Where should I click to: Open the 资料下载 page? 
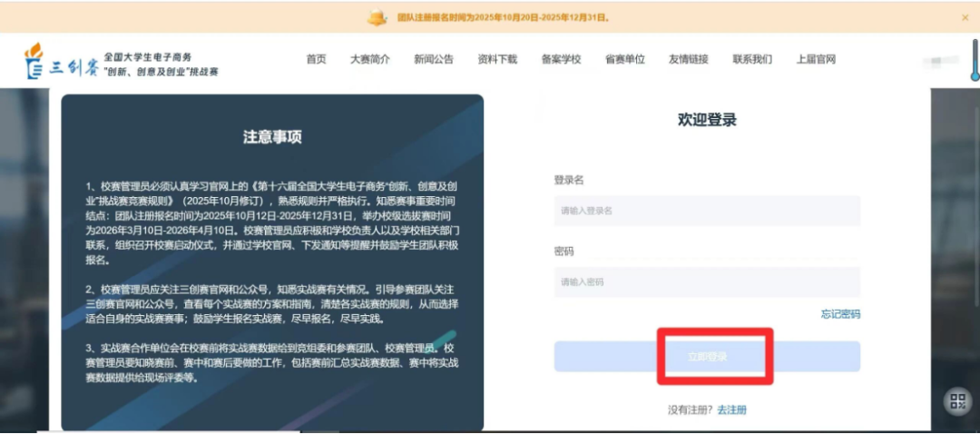coord(497,60)
